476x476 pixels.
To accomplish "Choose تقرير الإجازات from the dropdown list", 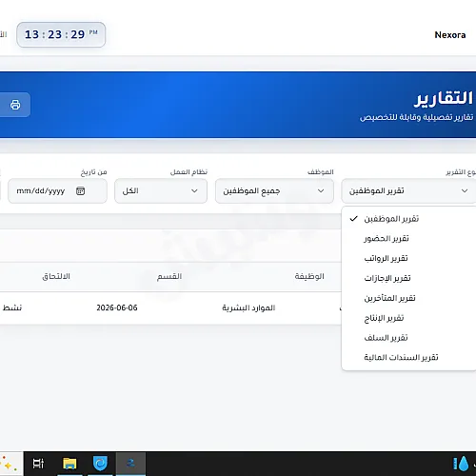I will click(x=408, y=278).
